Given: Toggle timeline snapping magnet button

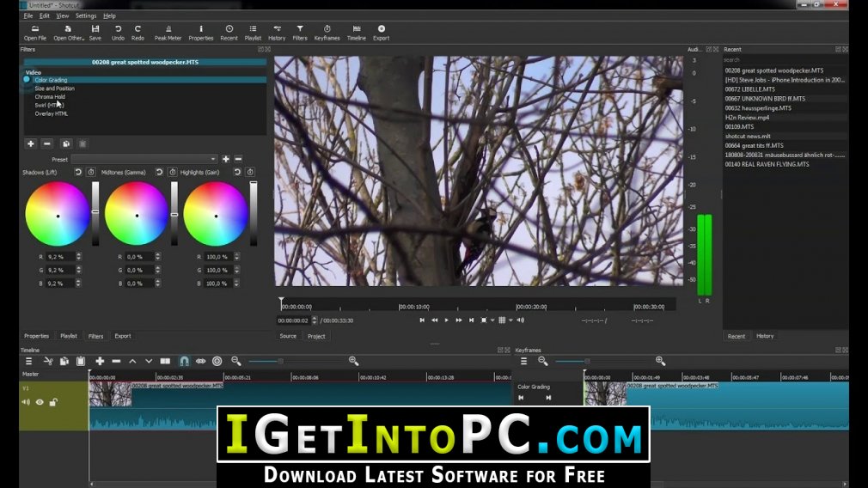Looking at the screenshot, I should tap(184, 362).
